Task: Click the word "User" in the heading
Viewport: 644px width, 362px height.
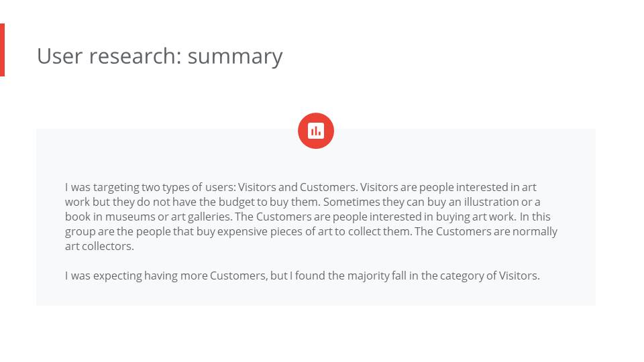Action: (x=60, y=56)
